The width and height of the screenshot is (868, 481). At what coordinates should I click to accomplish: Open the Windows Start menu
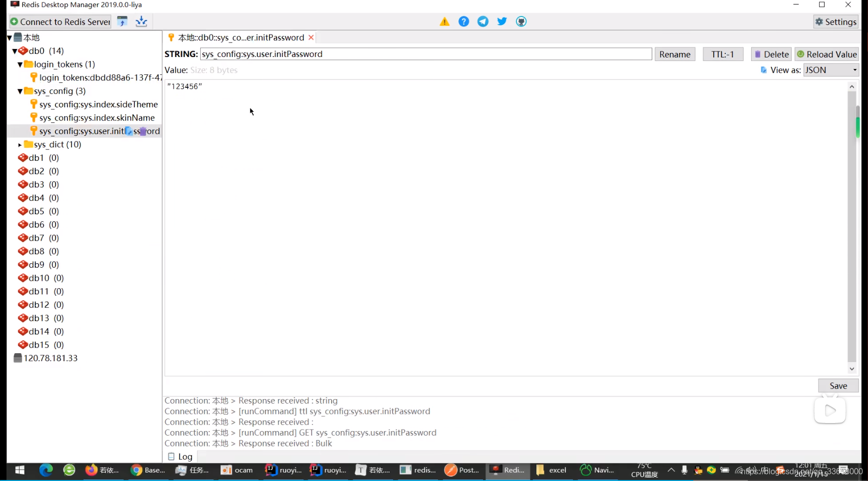[x=20, y=470]
